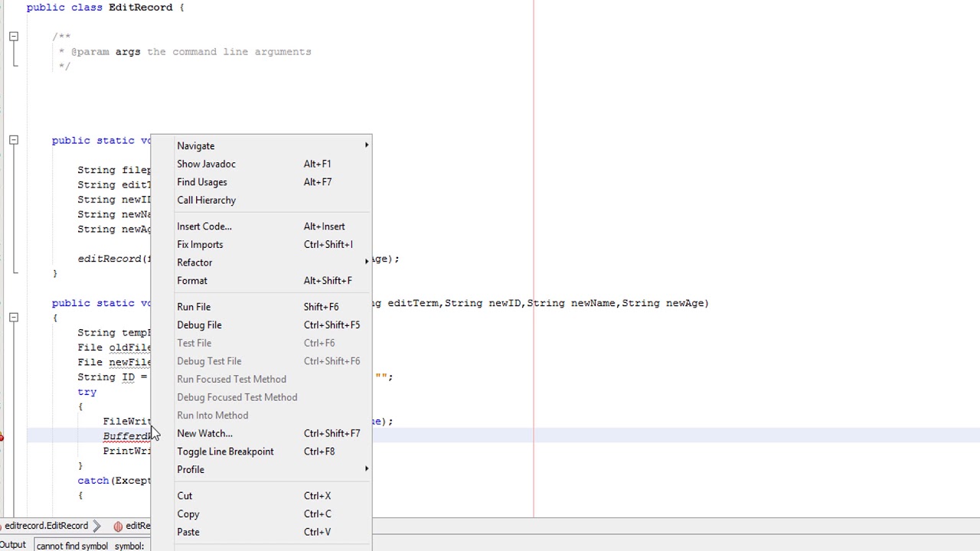980x551 pixels.
Task: Click the editRecord method breadcrumb icon
Action: pos(118,527)
